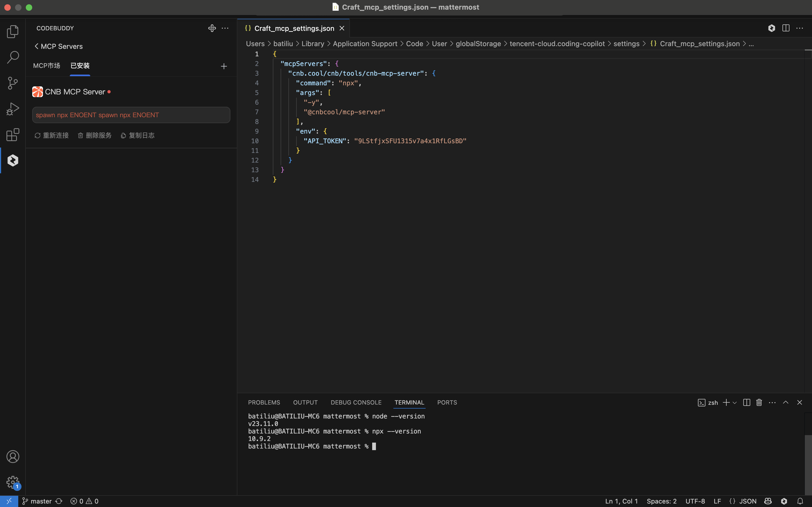The height and width of the screenshot is (507, 812).
Task: Switch to the OUTPUT panel tab
Action: click(305, 402)
